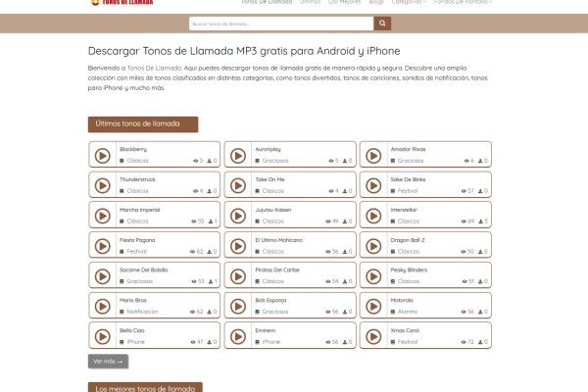This screenshot has height=392, width=588.
Task: Open the Take On Me ringtone title
Action: pyautogui.click(x=269, y=179)
